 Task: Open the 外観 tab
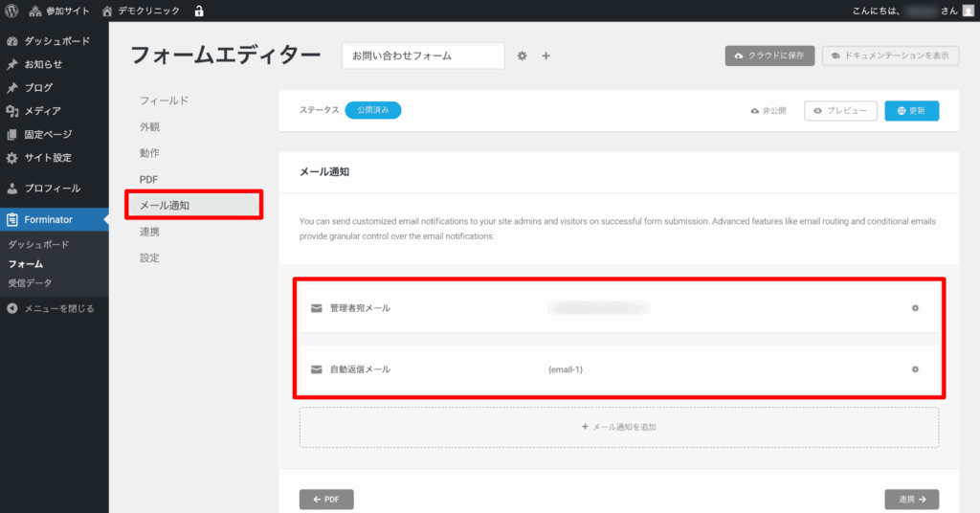[x=149, y=126]
